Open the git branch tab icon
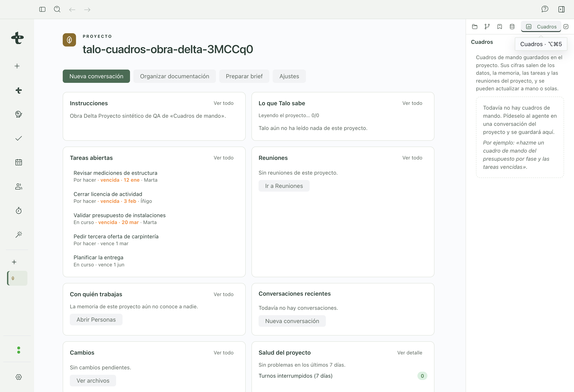The height and width of the screenshot is (392, 574). coord(487,27)
